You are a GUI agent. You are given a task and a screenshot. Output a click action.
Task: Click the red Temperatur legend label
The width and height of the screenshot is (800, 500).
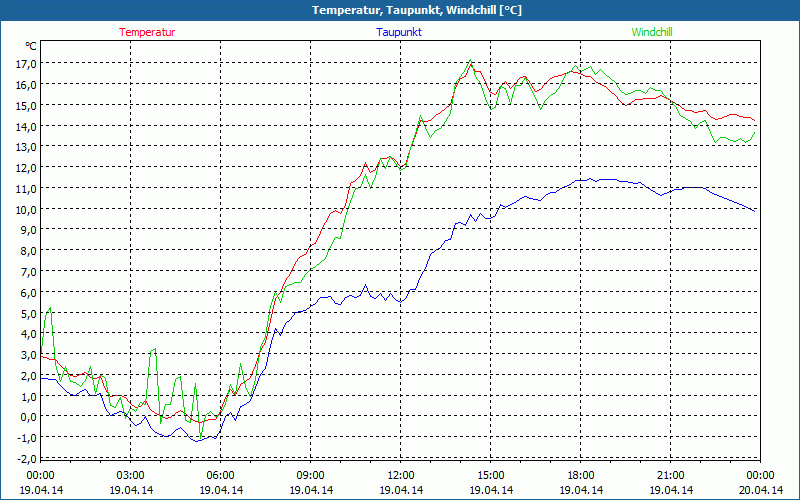pyautogui.click(x=147, y=32)
